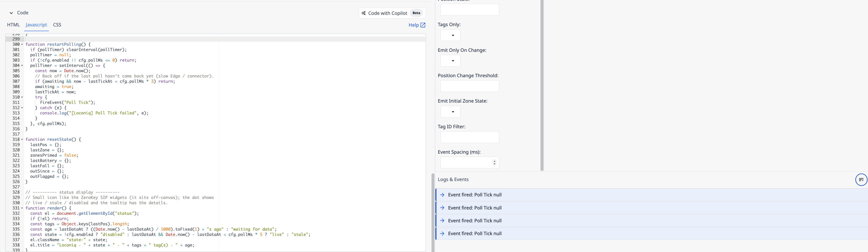The image size is (868, 252).
Task: Expand the fourth Poll Tick event arrow
Action: coord(442,234)
